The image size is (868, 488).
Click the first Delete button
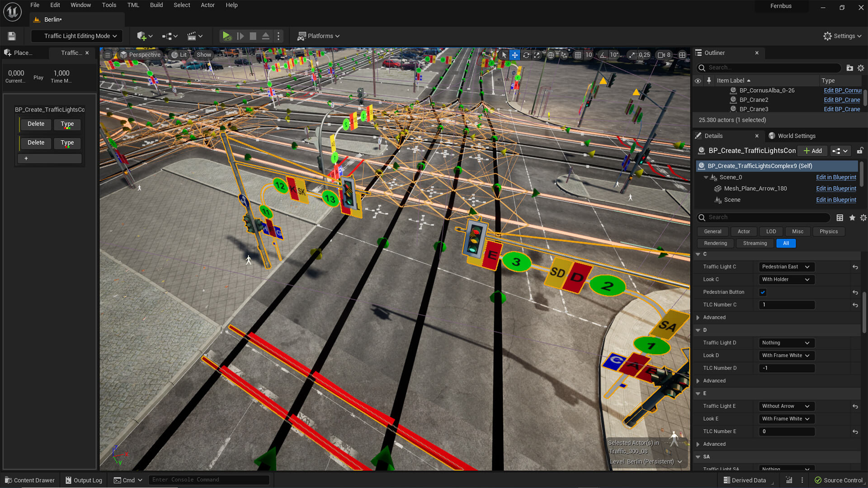(36, 124)
